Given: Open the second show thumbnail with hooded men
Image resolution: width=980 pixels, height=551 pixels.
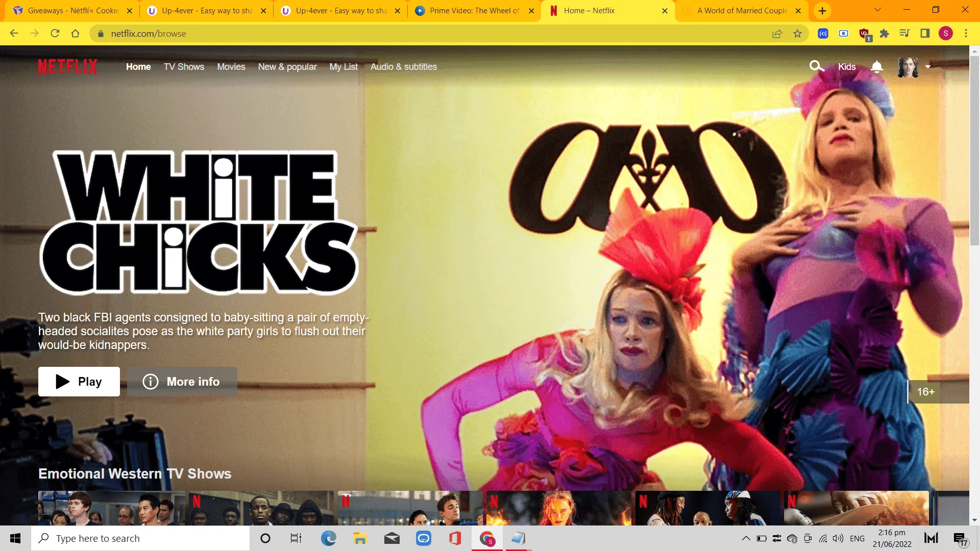Looking at the screenshot, I should pyautogui.click(x=261, y=508).
